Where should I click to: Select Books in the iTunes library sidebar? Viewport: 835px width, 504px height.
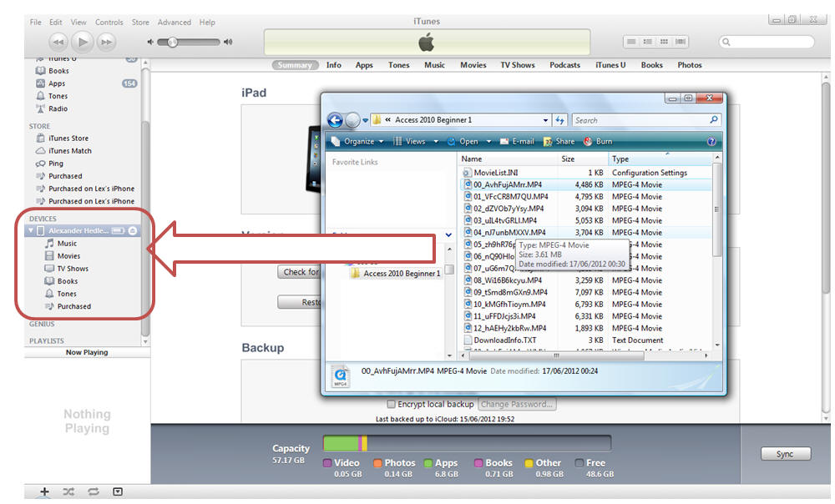coord(58,71)
